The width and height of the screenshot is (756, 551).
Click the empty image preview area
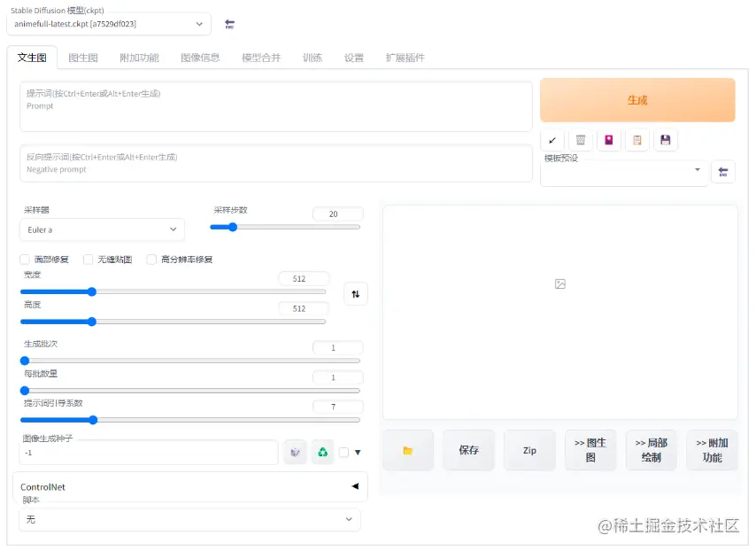coord(560,313)
